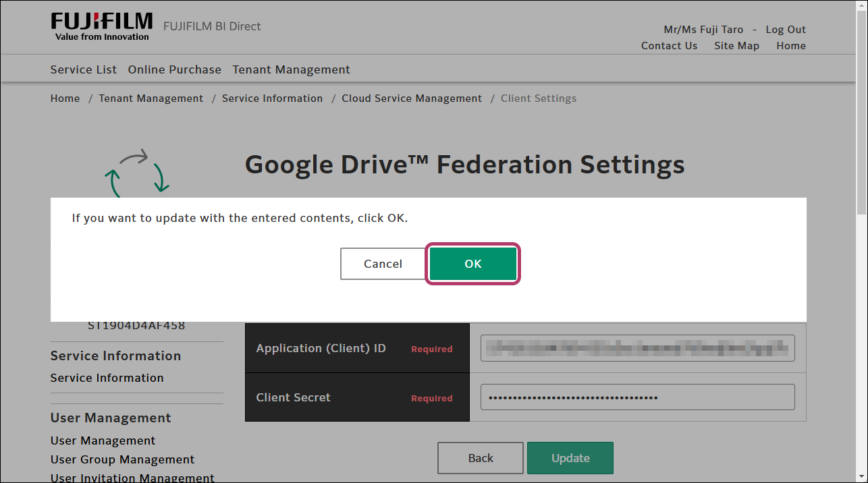Image resolution: width=868 pixels, height=483 pixels.
Task: Log Out of the account
Action: (x=786, y=30)
